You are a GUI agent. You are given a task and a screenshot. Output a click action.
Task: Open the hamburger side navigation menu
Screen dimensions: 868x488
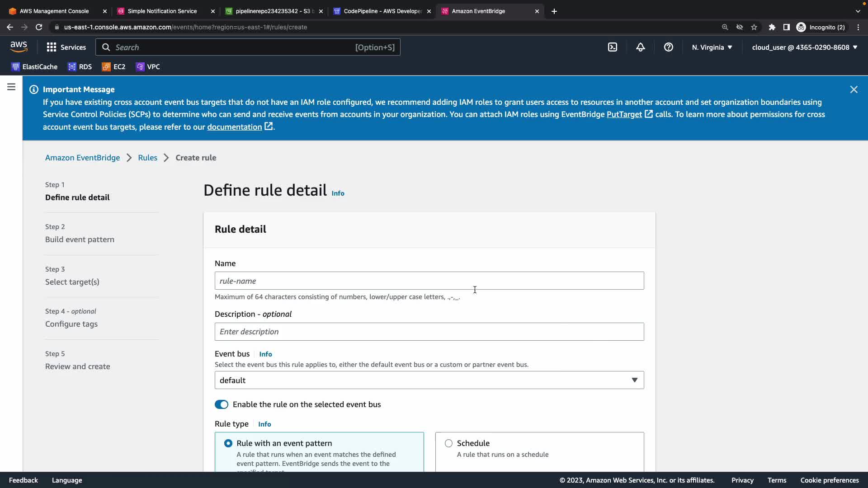point(11,87)
